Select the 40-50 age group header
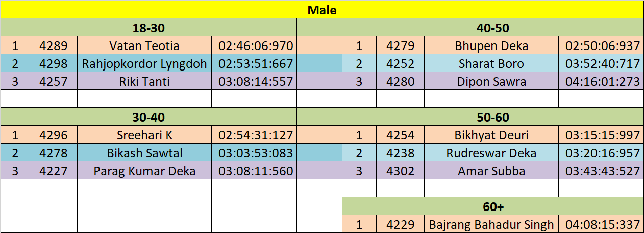Viewport: 644px width, 233px height. point(492,28)
